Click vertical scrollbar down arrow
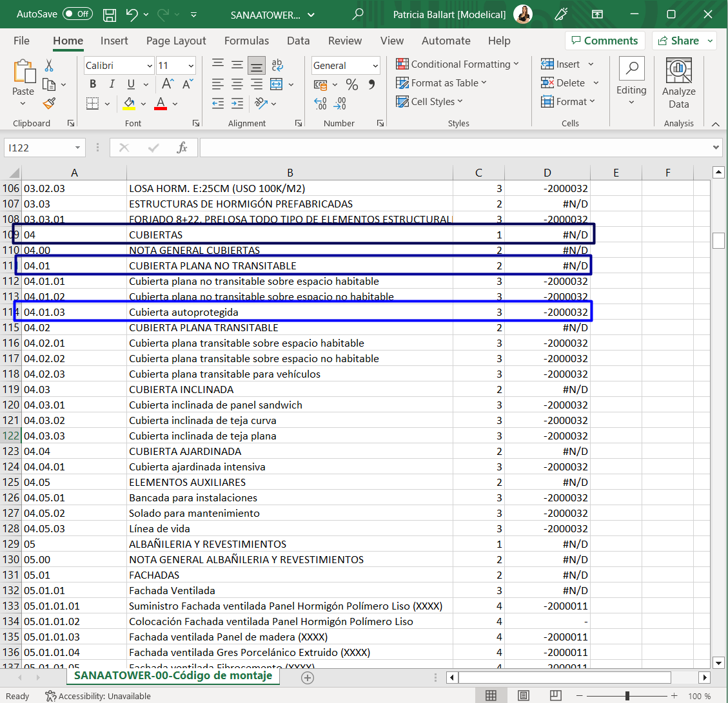Viewport: 728px width, 703px height. 718,662
